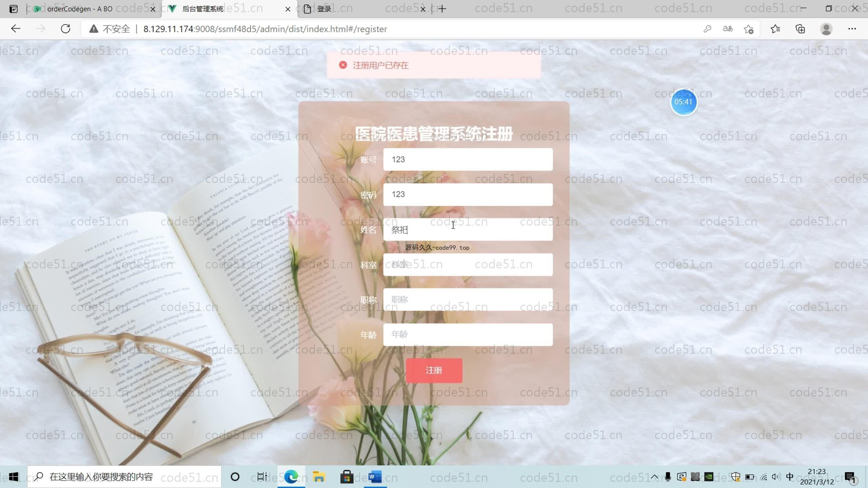Open the tab actions menu icon

click(14, 9)
